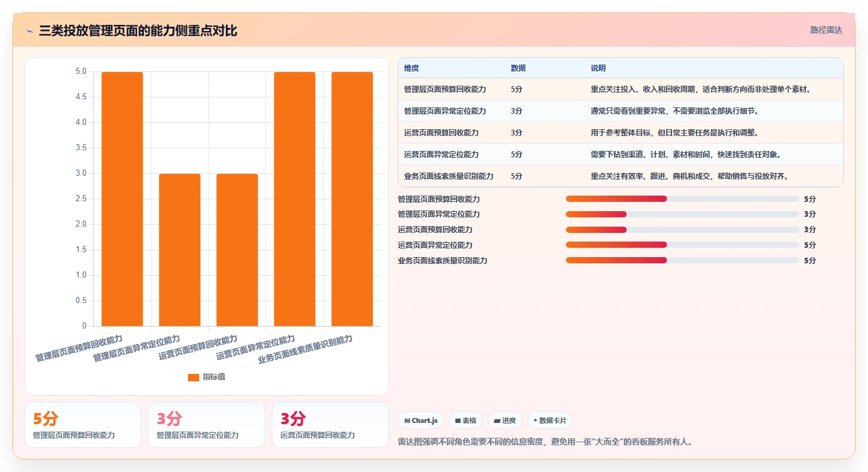Screen dimensions: 868x472
Task: Click the 管理层页面异常定位能力 progress bar
Action: coord(682,214)
